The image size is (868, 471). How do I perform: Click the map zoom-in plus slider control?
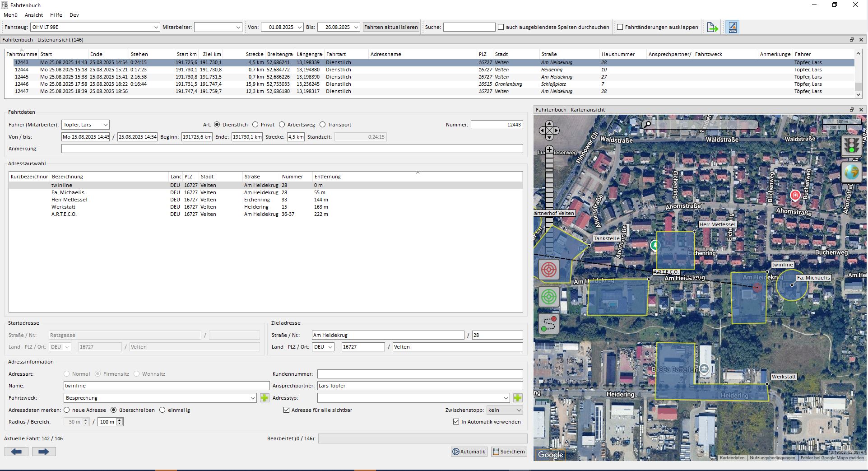pyautogui.click(x=549, y=149)
